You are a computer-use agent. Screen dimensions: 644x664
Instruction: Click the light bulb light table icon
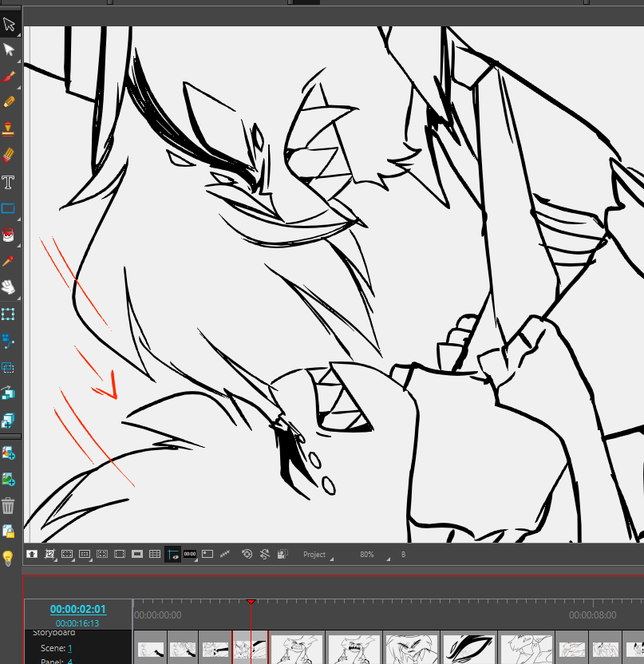coord(9,558)
